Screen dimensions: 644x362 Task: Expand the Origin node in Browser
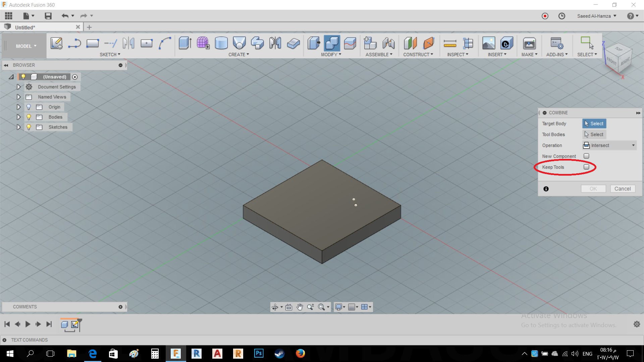click(x=18, y=107)
